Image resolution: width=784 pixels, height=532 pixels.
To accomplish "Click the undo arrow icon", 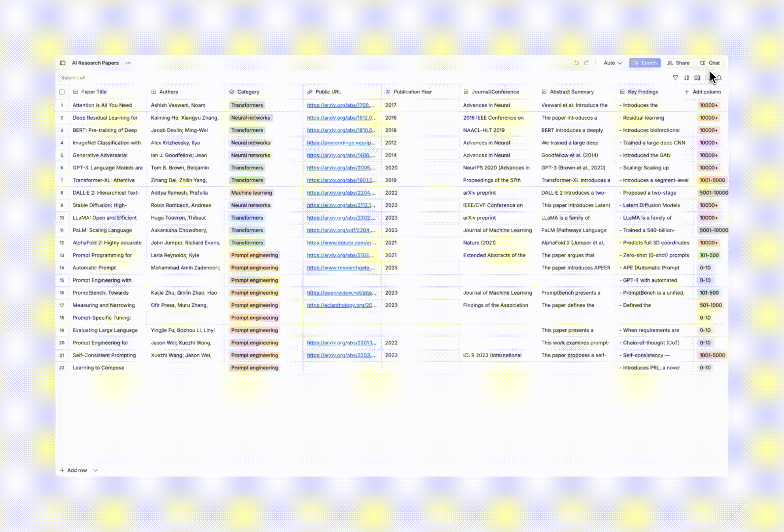I will pos(576,63).
